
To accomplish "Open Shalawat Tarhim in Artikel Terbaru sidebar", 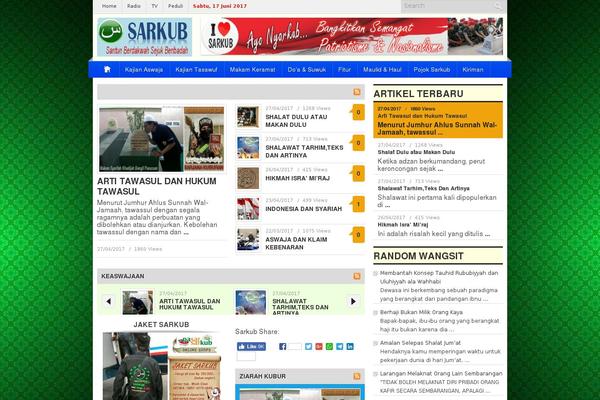I will coord(423,188).
